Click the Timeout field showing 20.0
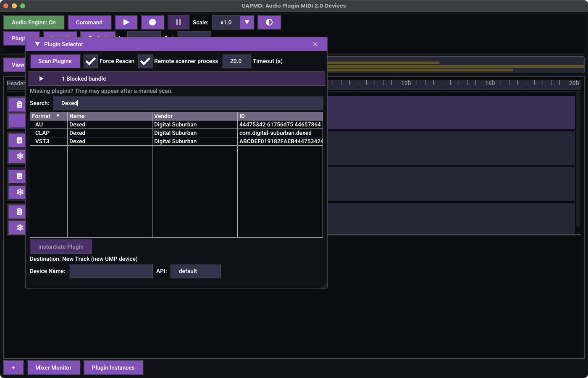The width and height of the screenshot is (588, 378). pyautogui.click(x=236, y=61)
